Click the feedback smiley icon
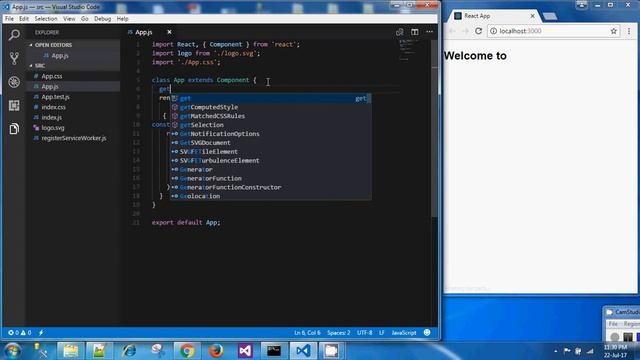The height and width of the screenshot is (360, 640). point(427,333)
